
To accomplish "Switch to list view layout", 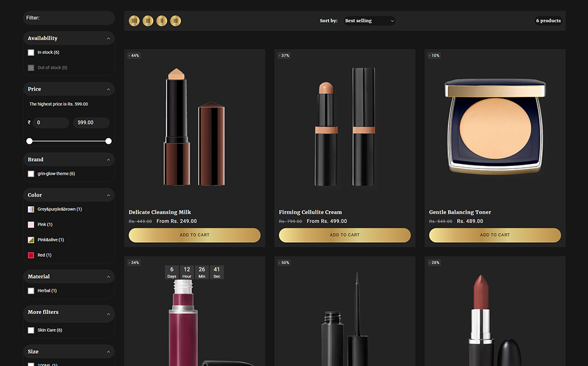I will (x=175, y=21).
